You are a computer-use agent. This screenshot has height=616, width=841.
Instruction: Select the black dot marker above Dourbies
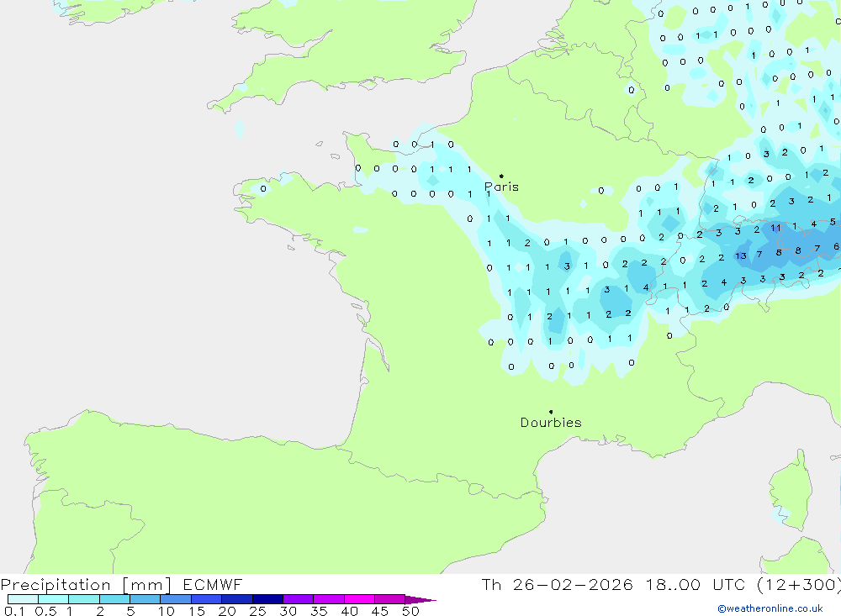[x=551, y=412]
